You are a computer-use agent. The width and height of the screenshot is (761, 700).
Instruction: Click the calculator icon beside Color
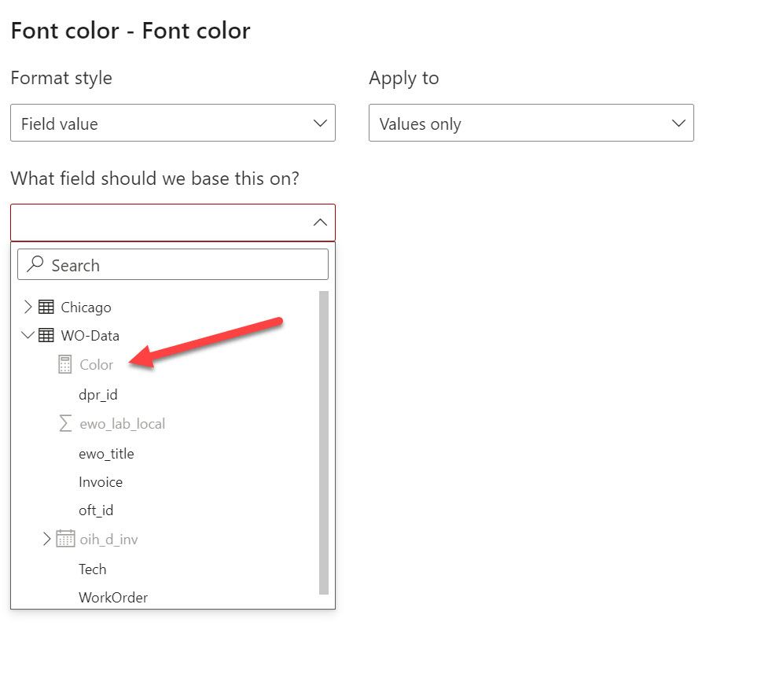point(64,364)
